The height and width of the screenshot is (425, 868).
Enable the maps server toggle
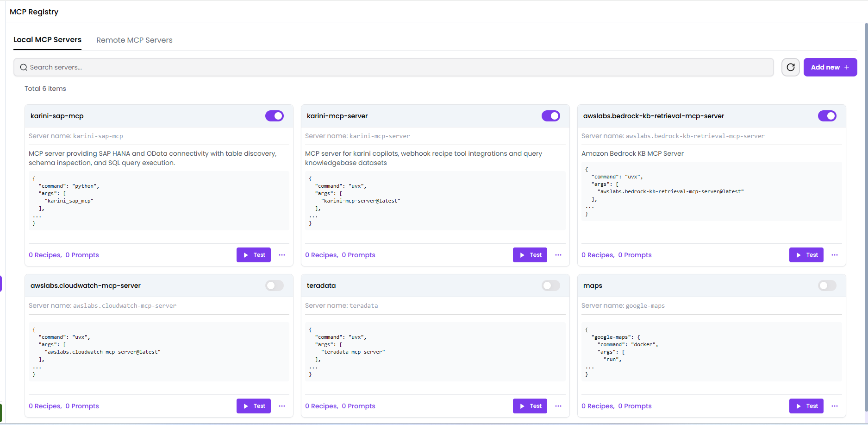tap(827, 285)
